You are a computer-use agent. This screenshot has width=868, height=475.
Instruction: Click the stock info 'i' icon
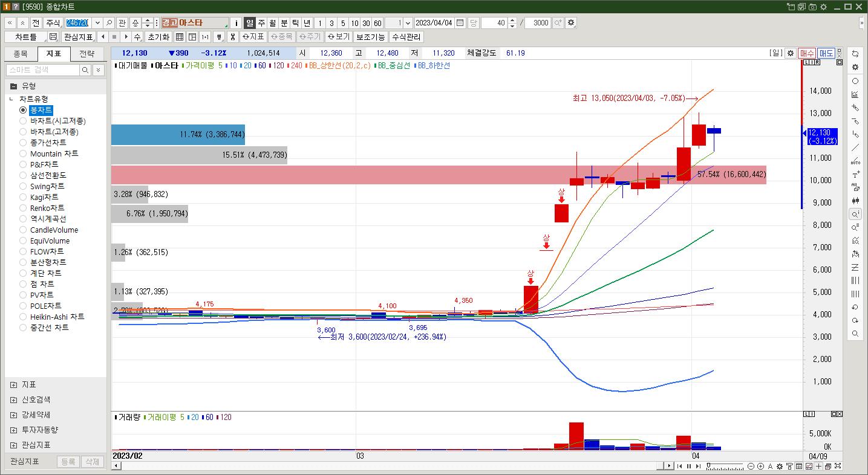coord(237,23)
